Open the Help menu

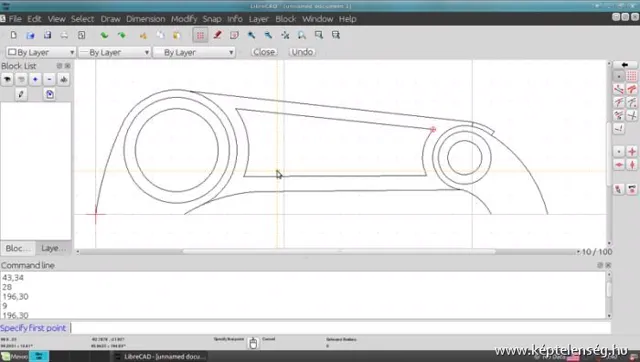pos(347,19)
